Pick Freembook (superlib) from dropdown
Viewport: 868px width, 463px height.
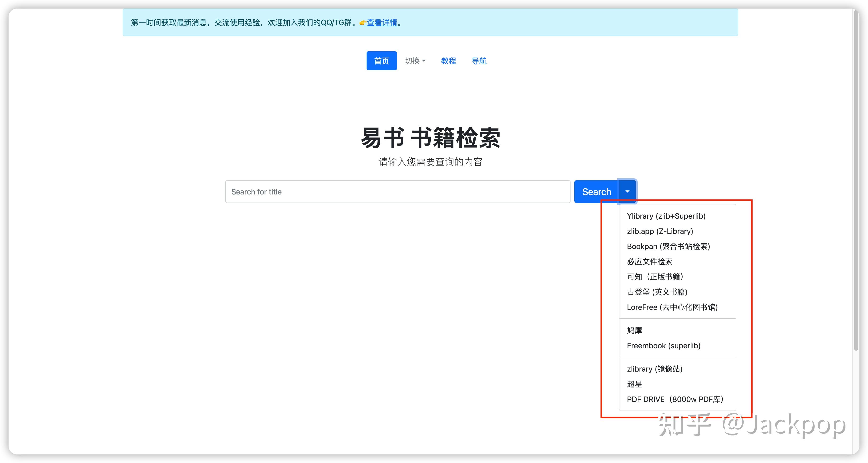tap(664, 345)
